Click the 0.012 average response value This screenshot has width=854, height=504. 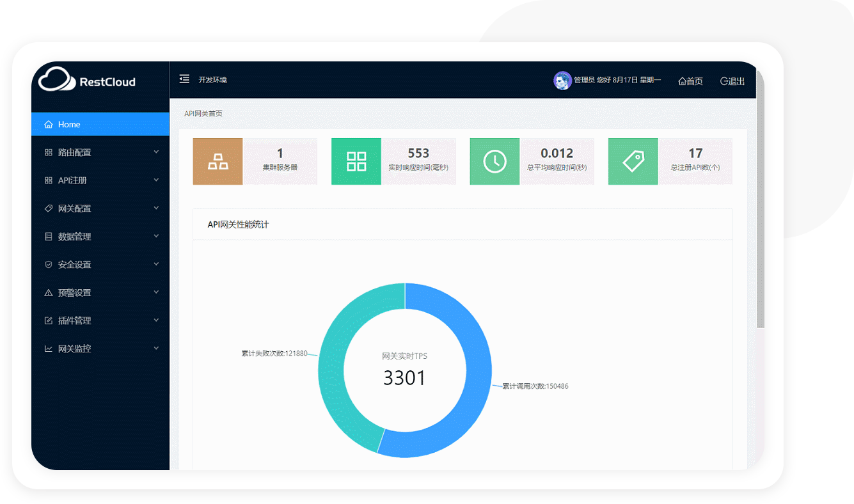[x=557, y=154]
